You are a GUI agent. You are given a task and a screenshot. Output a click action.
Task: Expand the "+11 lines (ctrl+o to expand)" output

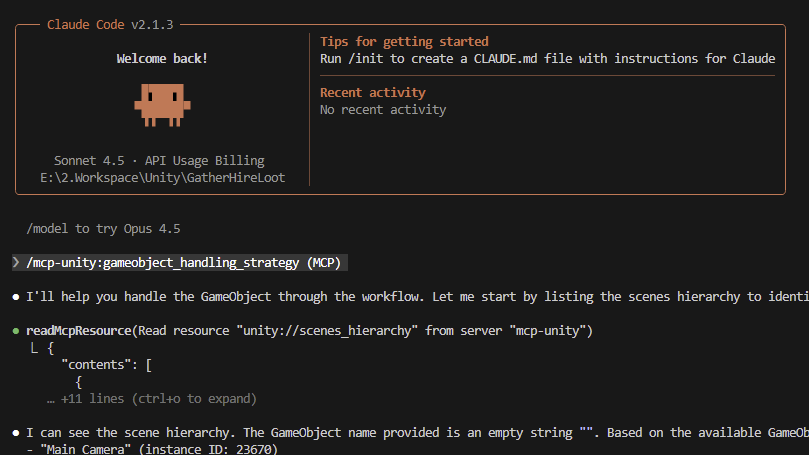152,399
